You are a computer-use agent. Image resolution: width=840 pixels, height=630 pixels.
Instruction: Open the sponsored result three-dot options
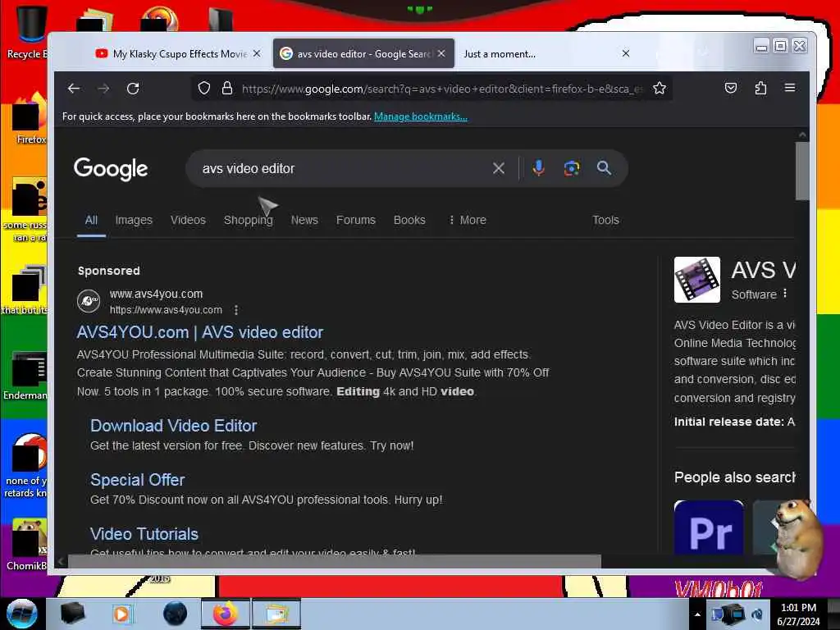[236, 309]
